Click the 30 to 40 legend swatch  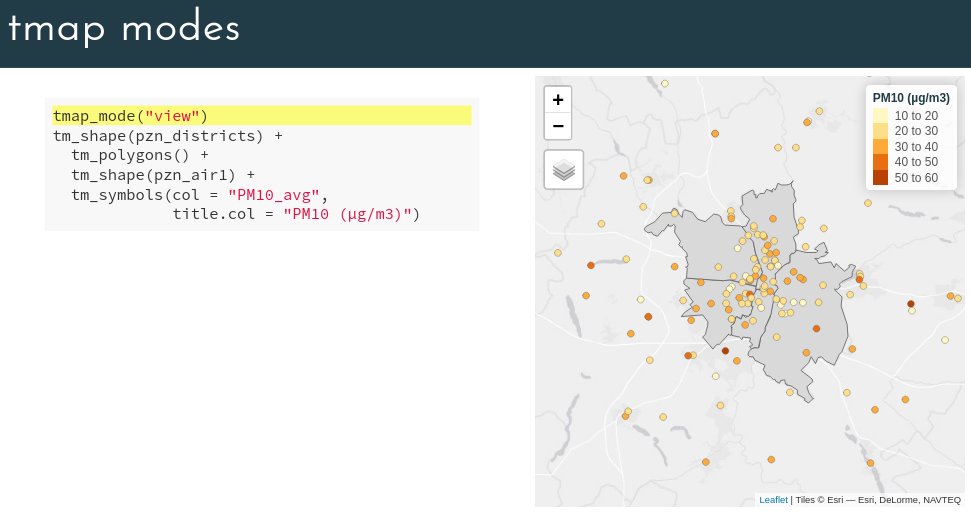pos(880,147)
